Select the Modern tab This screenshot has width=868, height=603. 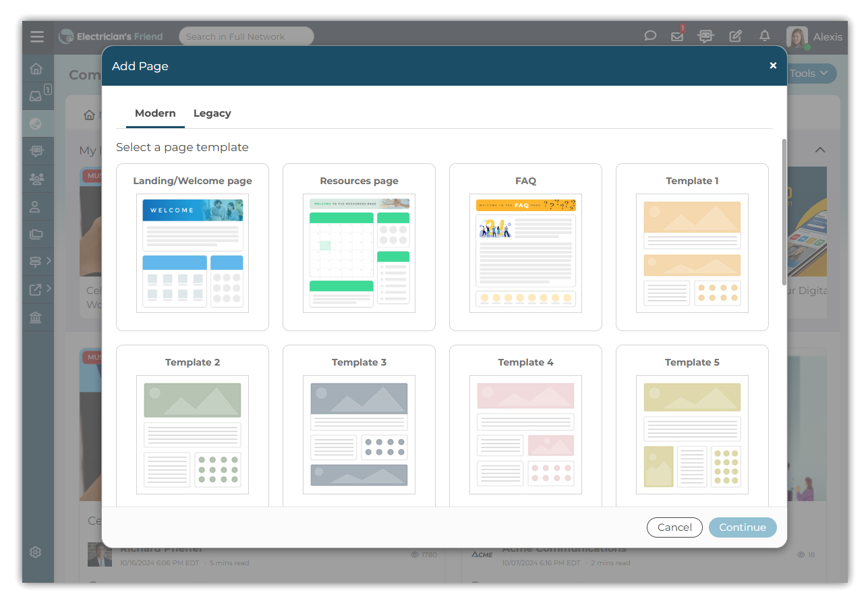(x=155, y=113)
